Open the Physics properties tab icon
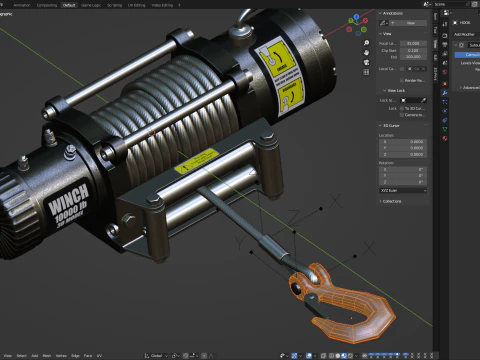 tap(445, 111)
